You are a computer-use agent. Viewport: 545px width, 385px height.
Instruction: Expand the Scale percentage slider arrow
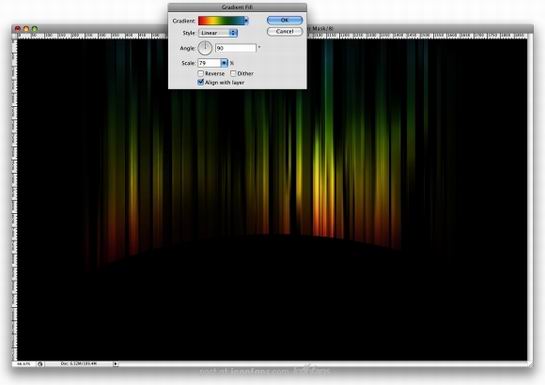click(224, 63)
